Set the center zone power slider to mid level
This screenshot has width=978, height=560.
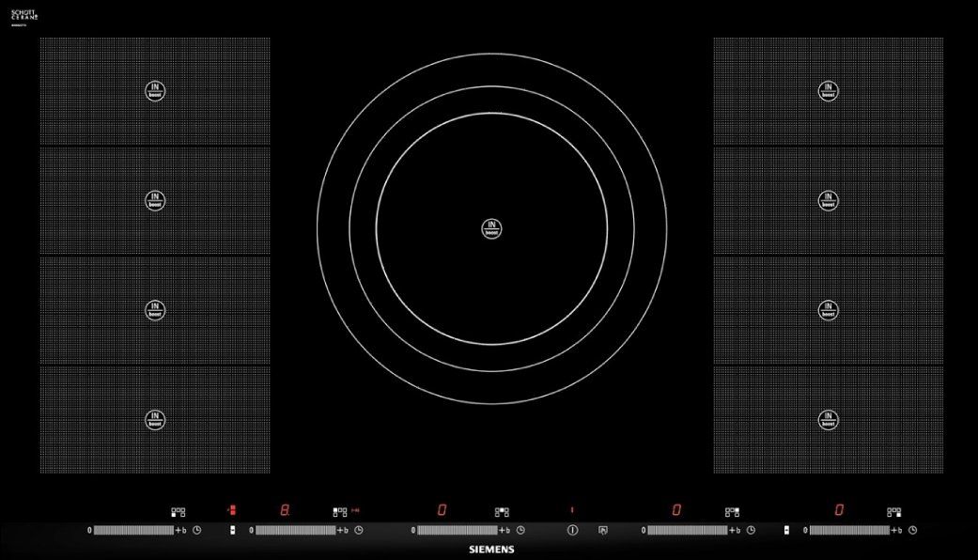point(457,531)
